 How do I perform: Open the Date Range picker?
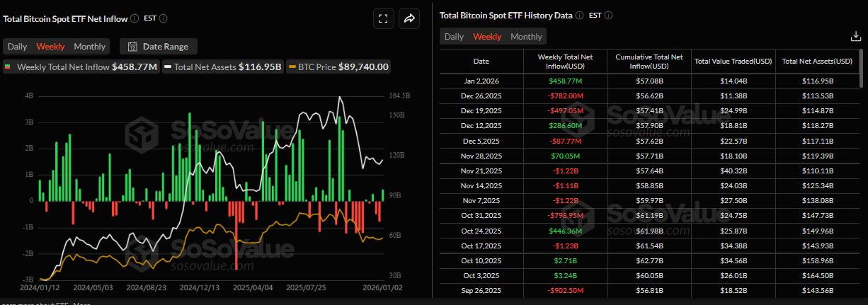tap(159, 47)
